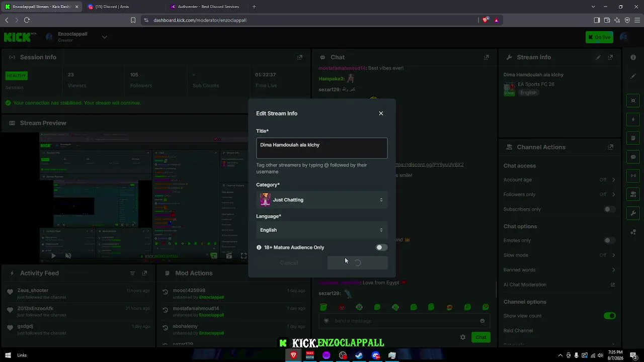Open the Windows Start menu
Image resolution: width=644 pixels, height=362 pixels.
[x=8, y=355]
